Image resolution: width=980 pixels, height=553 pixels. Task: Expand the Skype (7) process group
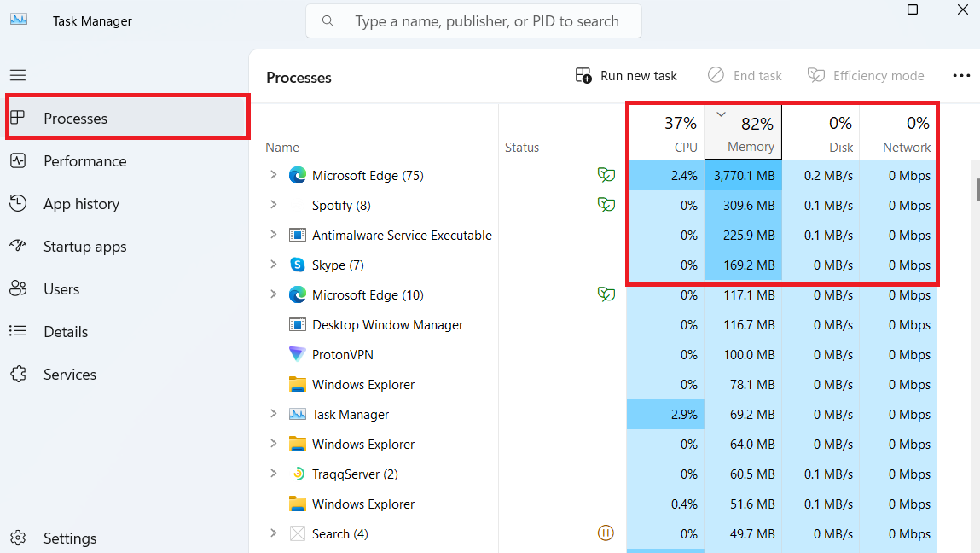coord(273,265)
